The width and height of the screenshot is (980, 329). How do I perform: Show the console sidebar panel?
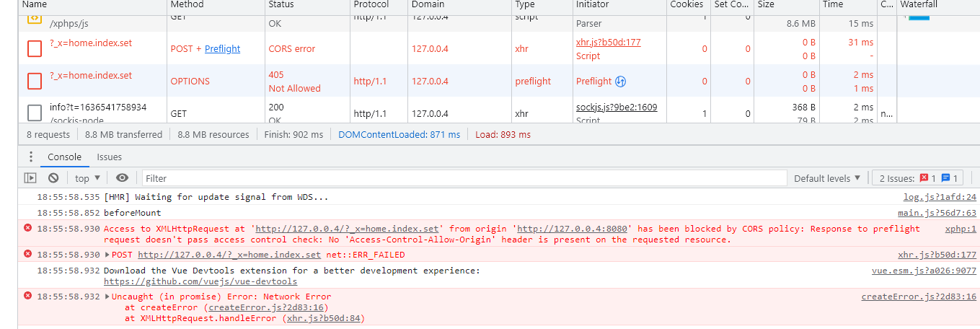(x=30, y=178)
